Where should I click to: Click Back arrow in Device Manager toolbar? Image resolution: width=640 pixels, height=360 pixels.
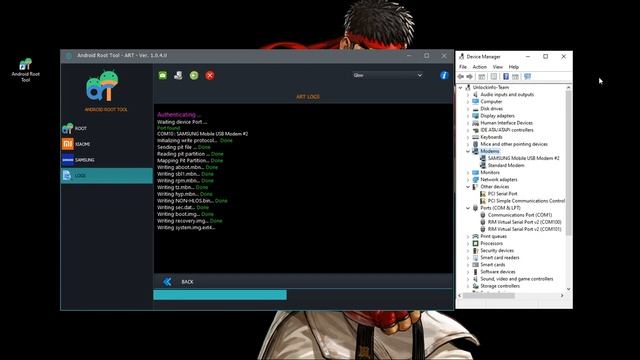tap(461, 77)
